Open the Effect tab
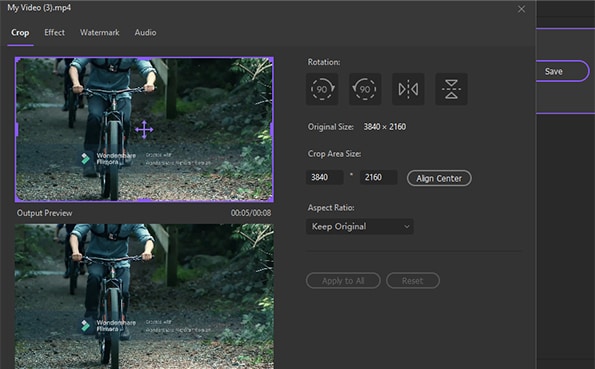This screenshot has width=595, height=369. pyautogui.click(x=54, y=33)
